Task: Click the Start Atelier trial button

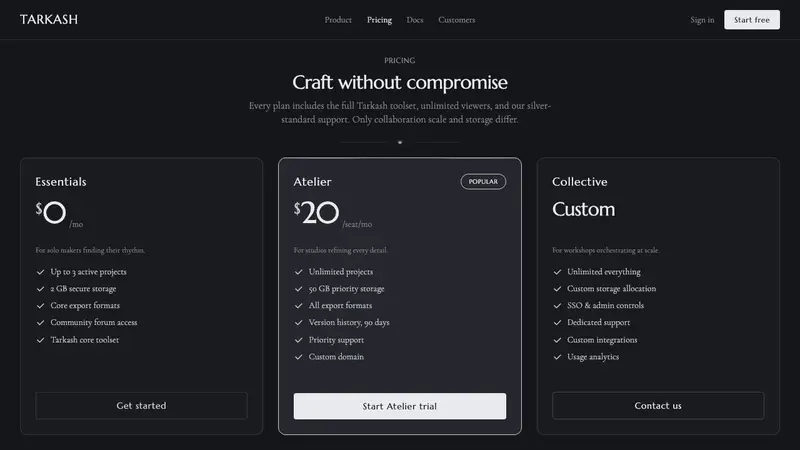Action: tap(399, 406)
